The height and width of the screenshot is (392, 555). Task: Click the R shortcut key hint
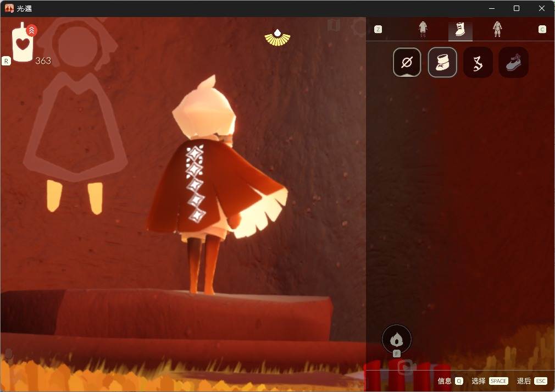point(6,61)
